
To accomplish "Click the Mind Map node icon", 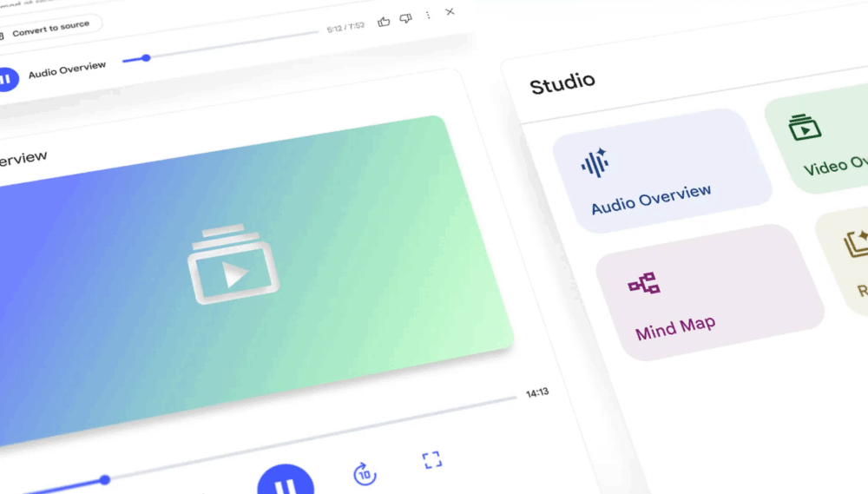I will (x=644, y=283).
